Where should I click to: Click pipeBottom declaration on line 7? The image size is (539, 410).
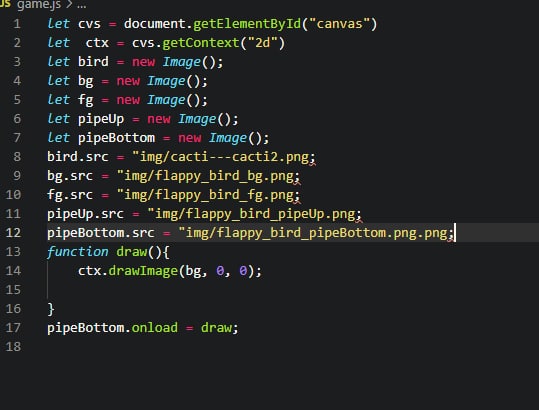(x=116, y=138)
